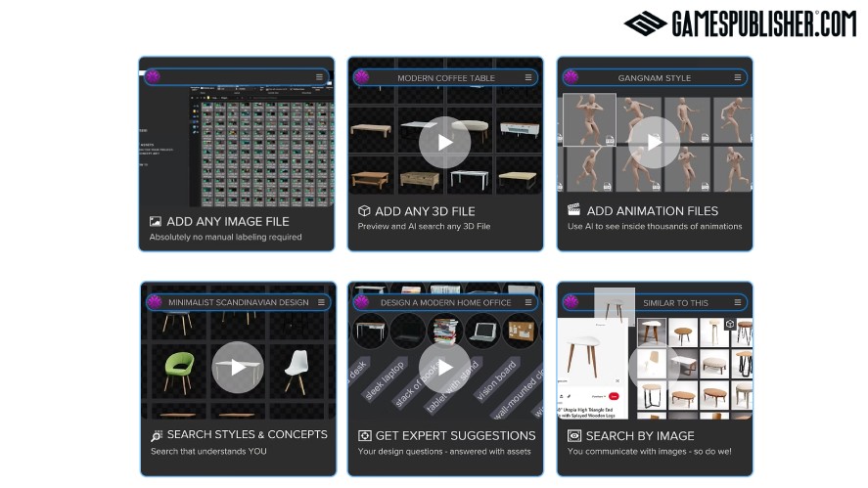Click 'Search that understands YOU' text
The width and height of the screenshot is (868, 488).
point(208,452)
